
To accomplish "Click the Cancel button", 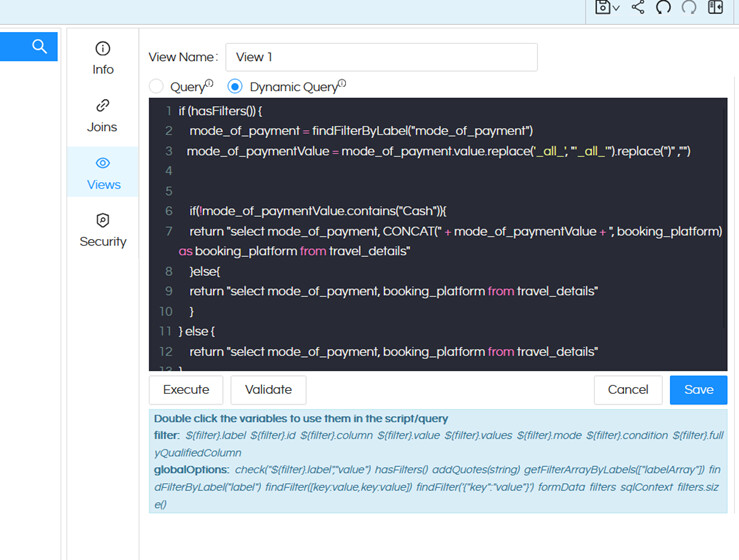I will 628,390.
